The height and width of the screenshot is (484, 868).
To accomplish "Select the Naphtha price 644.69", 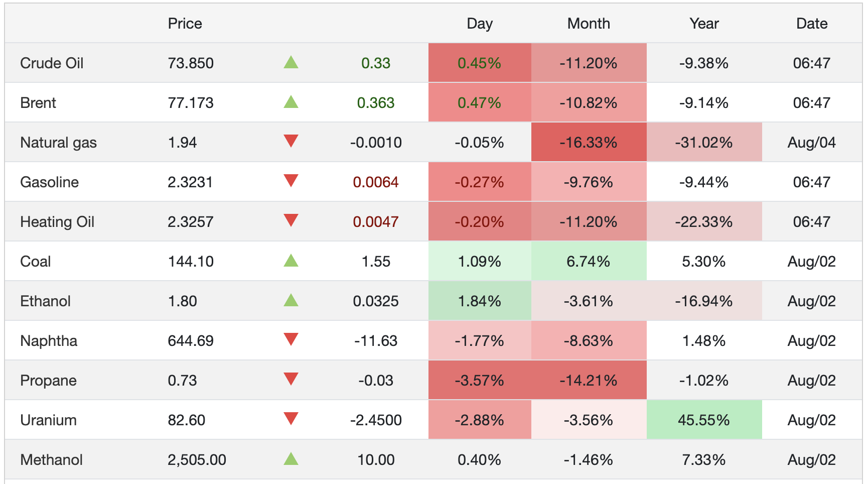I will coord(191,341).
